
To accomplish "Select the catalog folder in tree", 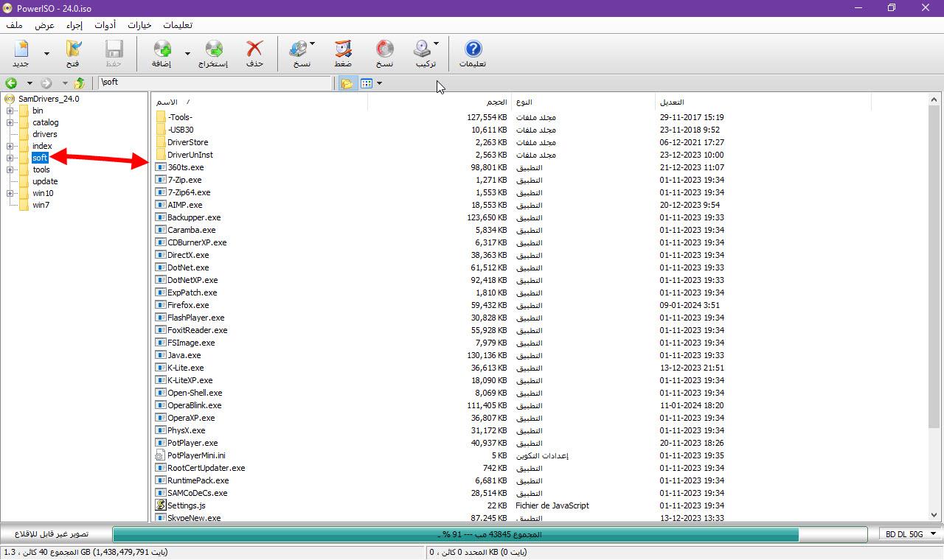I will [46, 122].
